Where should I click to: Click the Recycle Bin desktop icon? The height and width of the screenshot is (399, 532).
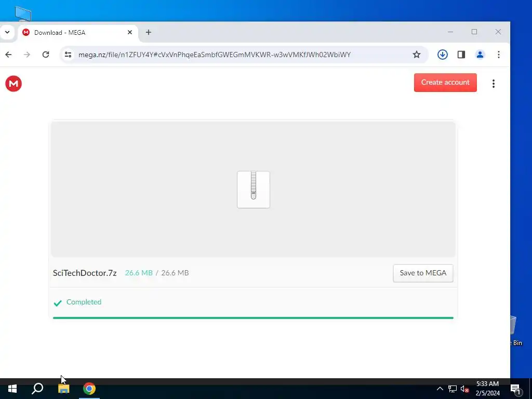pyautogui.click(x=516, y=330)
